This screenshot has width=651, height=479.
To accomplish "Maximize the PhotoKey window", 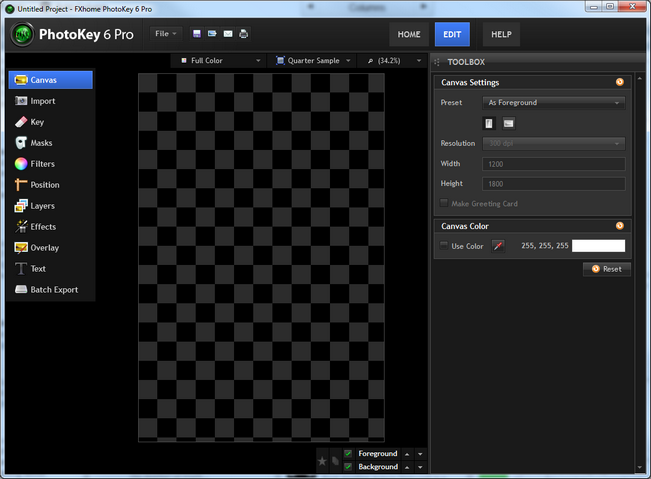I will [x=610, y=7].
